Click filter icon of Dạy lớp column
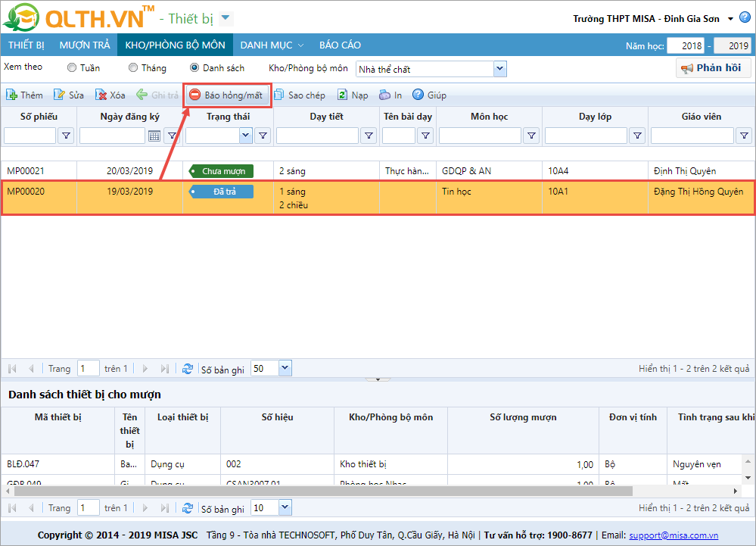 (x=637, y=136)
